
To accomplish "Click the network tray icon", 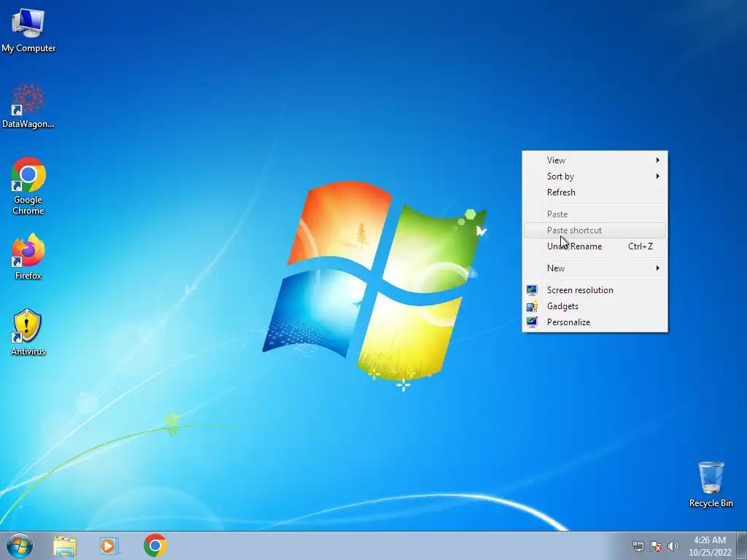I will 638,546.
